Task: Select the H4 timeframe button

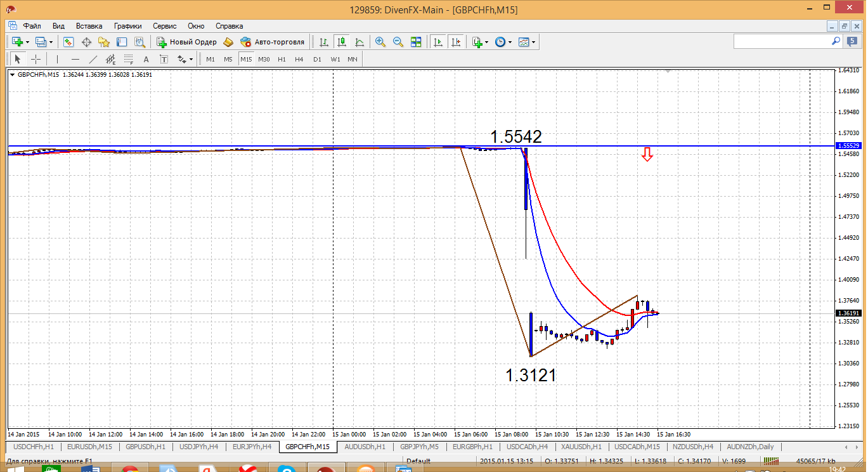Action: (x=299, y=59)
